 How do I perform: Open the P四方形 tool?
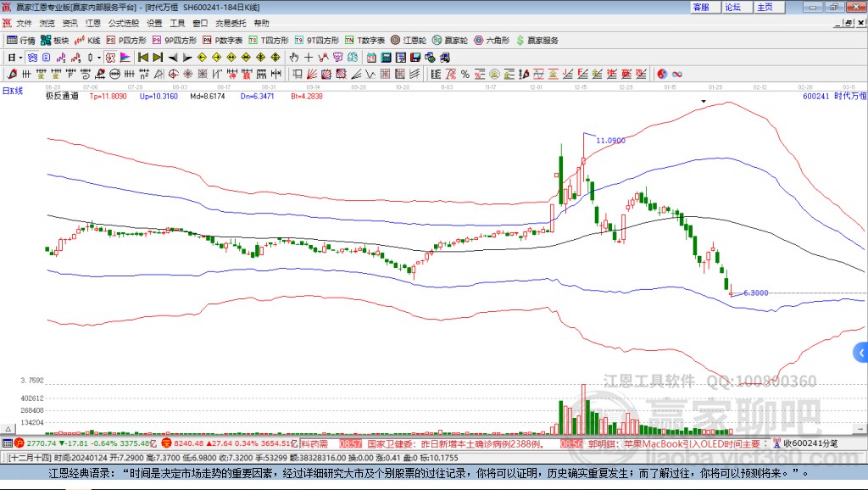pos(126,41)
